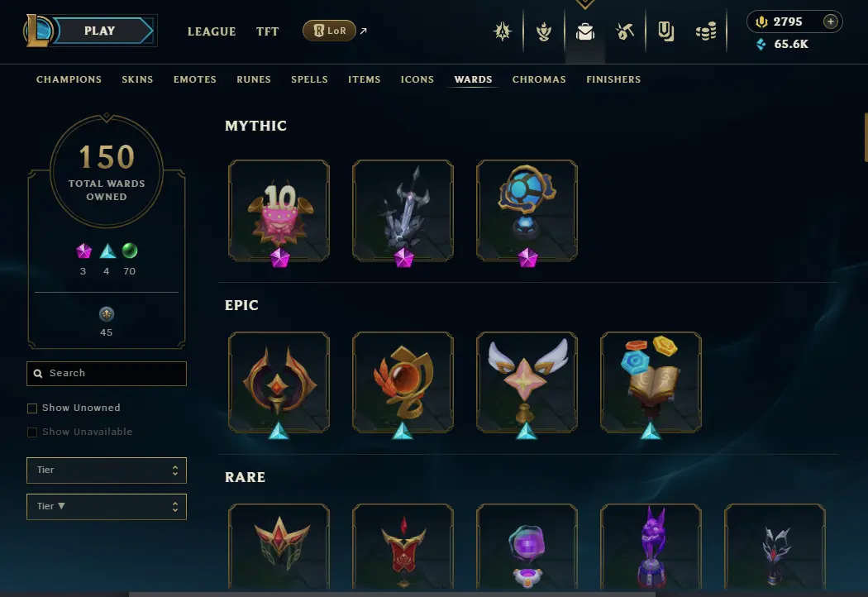Open the first Tier dropdown
868x597 pixels.
click(x=107, y=470)
